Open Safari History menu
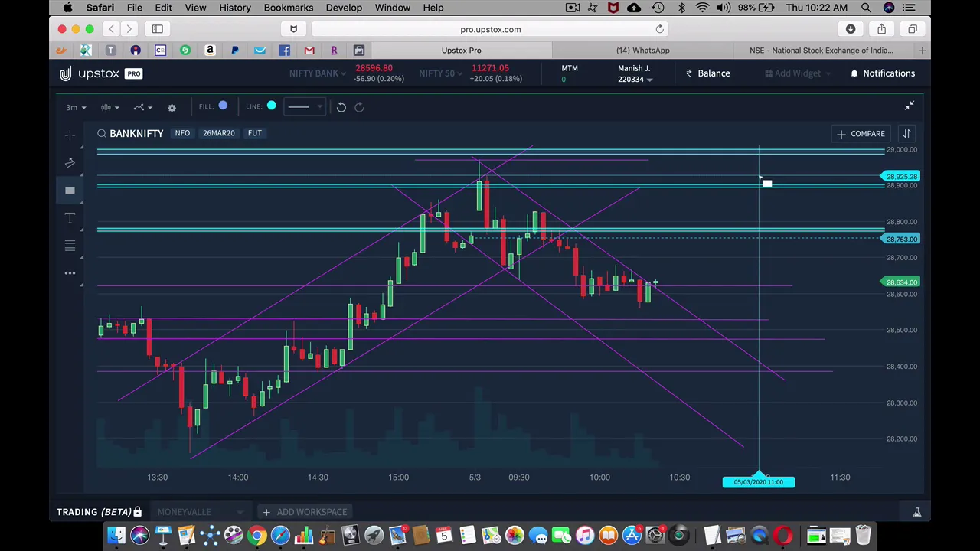 click(235, 8)
